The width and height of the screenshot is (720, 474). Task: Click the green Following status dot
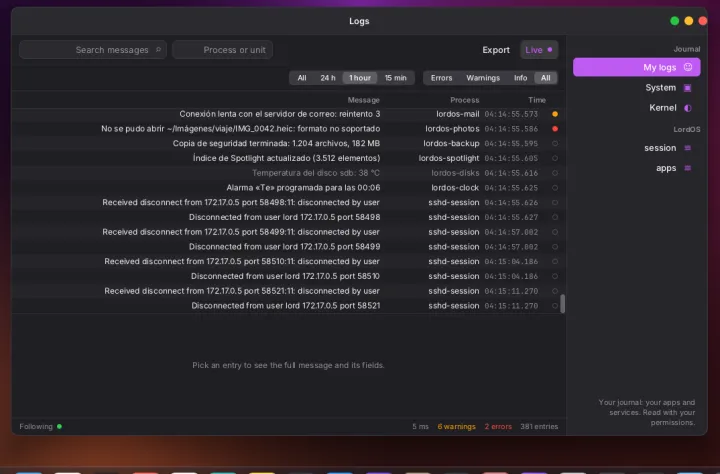click(x=59, y=426)
